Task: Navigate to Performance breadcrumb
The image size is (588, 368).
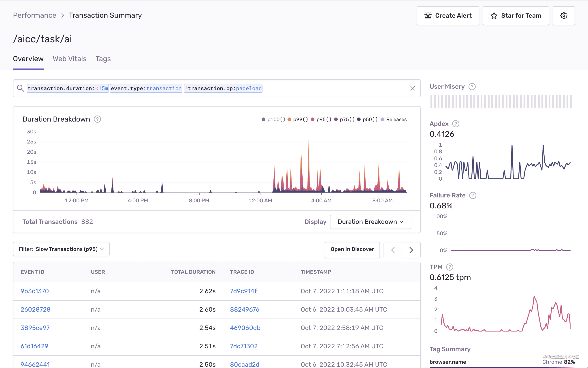Action: [34, 15]
